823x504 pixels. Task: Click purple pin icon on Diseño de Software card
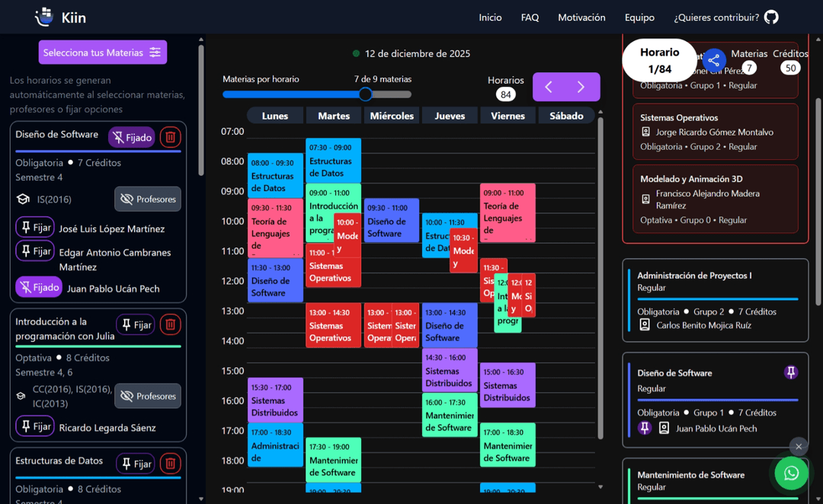pos(791,372)
